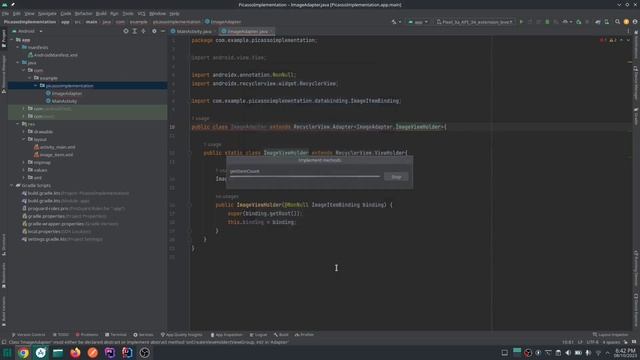Hide the Project panel with minus icon
This screenshot has height=360, width=640.
coord(162,31)
